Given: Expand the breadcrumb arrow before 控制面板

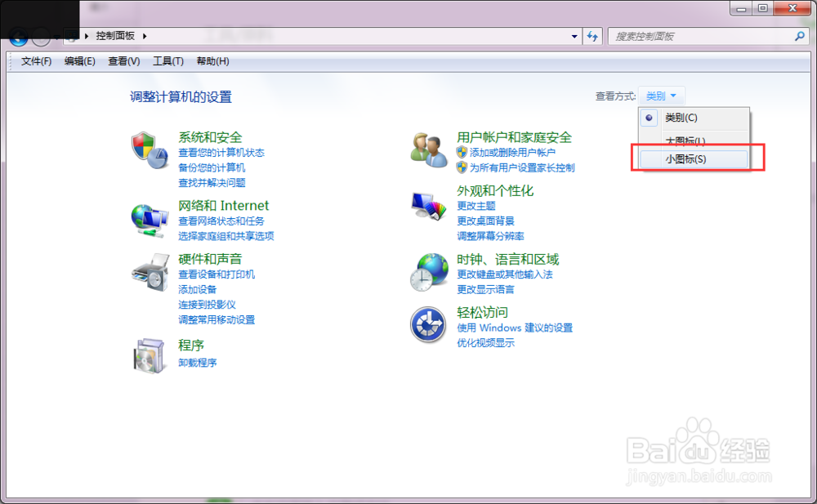Looking at the screenshot, I should tap(87, 36).
